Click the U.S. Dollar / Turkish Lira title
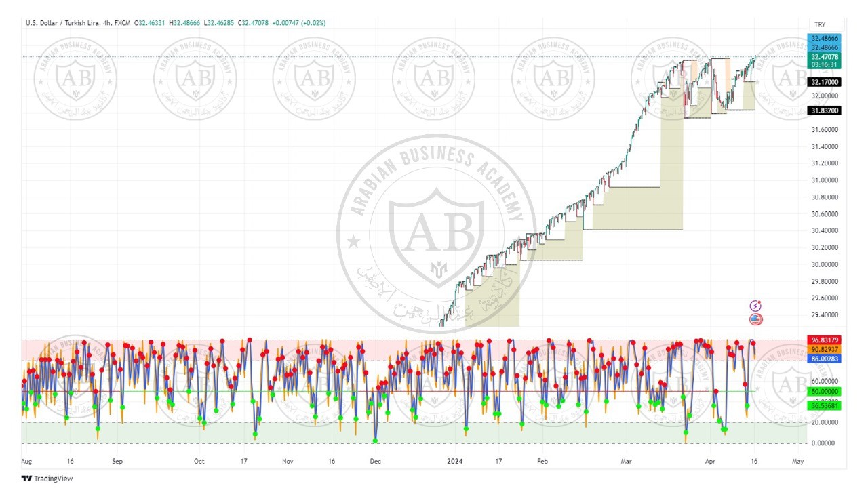 click(62, 23)
